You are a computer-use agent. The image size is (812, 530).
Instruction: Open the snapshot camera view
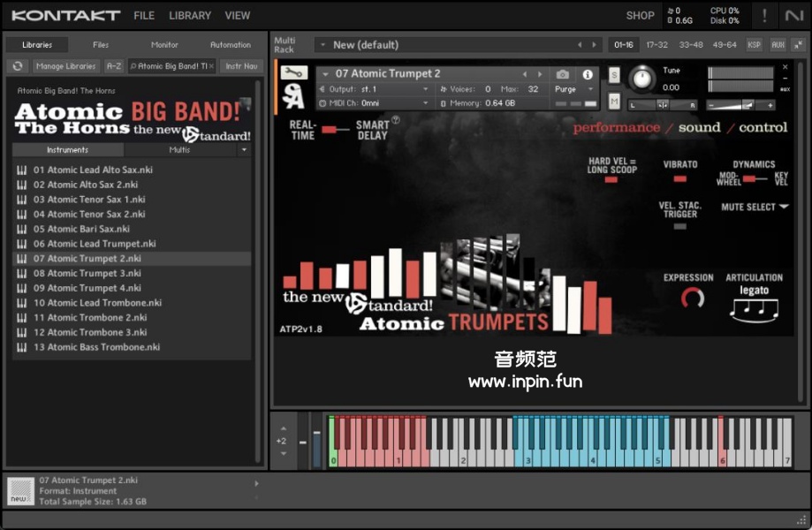[x=563, y=75]
